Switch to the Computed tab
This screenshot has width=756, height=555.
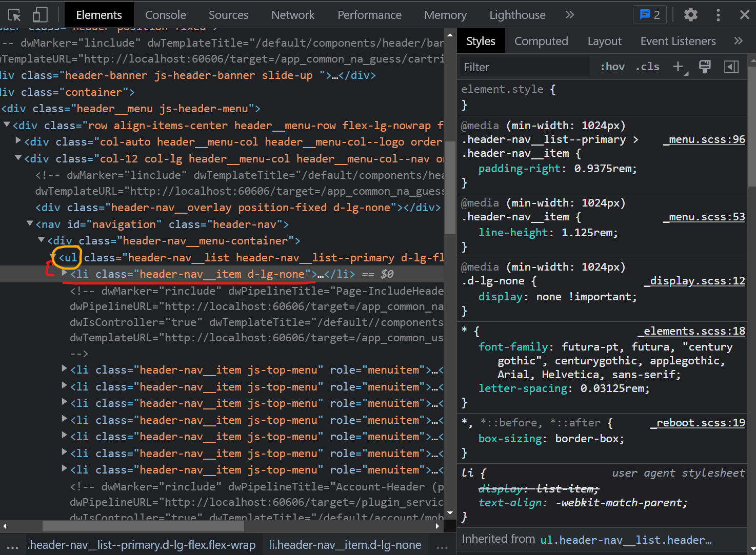click(541, 40)
